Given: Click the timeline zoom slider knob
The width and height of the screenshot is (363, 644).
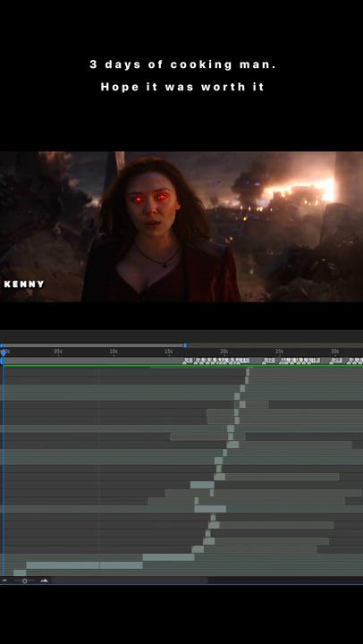Looking at the screenshot, I should pos(25,580).
